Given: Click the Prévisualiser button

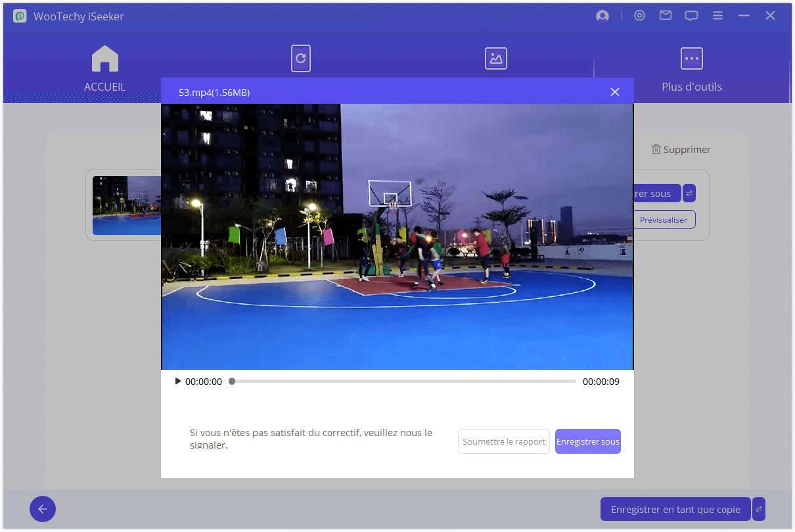Looking at the screenshot, I should coord(663,220).
